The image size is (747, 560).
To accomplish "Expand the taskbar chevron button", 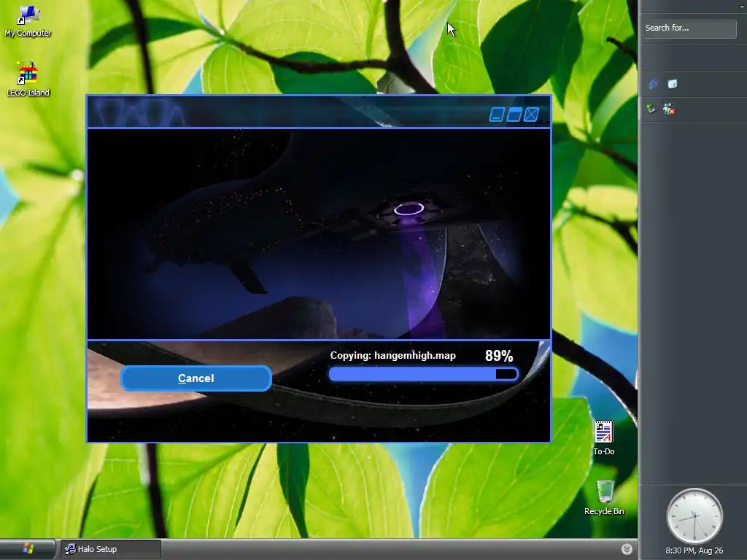I will coord(627,549).
